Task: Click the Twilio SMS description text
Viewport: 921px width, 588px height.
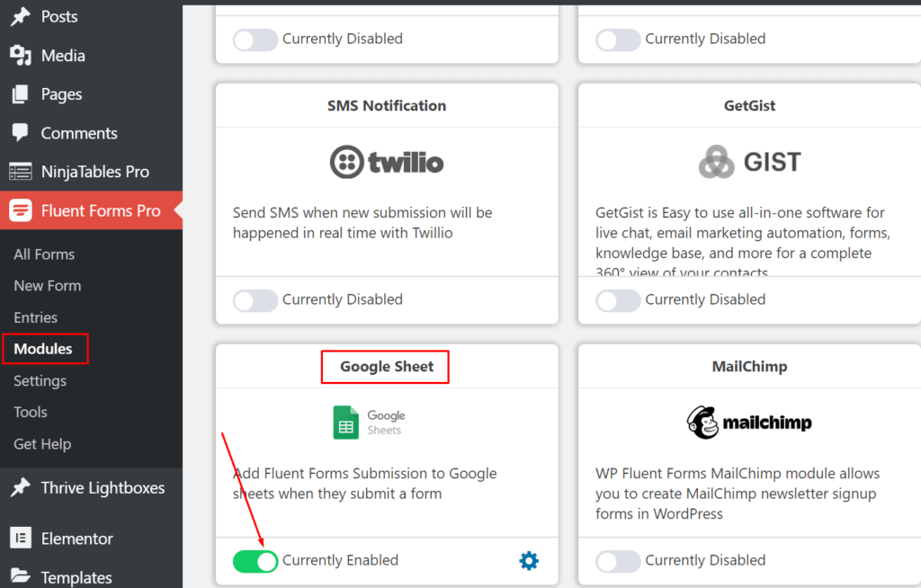Action: click(362, 223)
